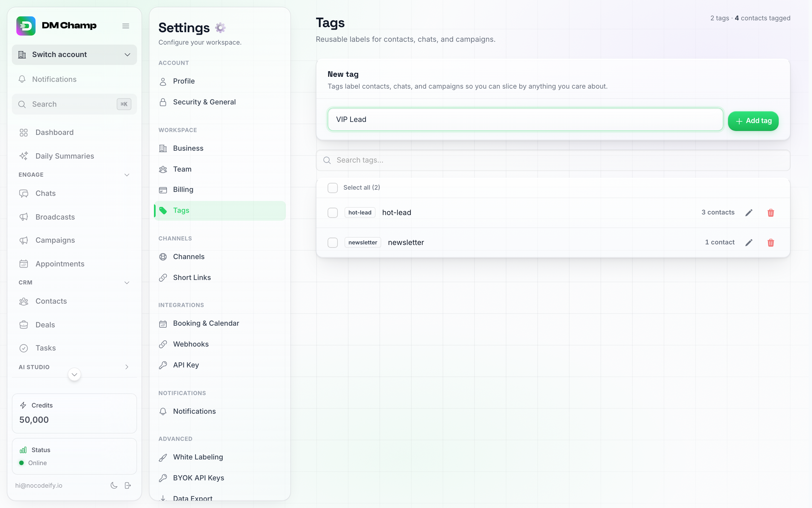Tick the hot-lead row checkbox
This screenshot has height=508, width=812.
pos(332,213)
